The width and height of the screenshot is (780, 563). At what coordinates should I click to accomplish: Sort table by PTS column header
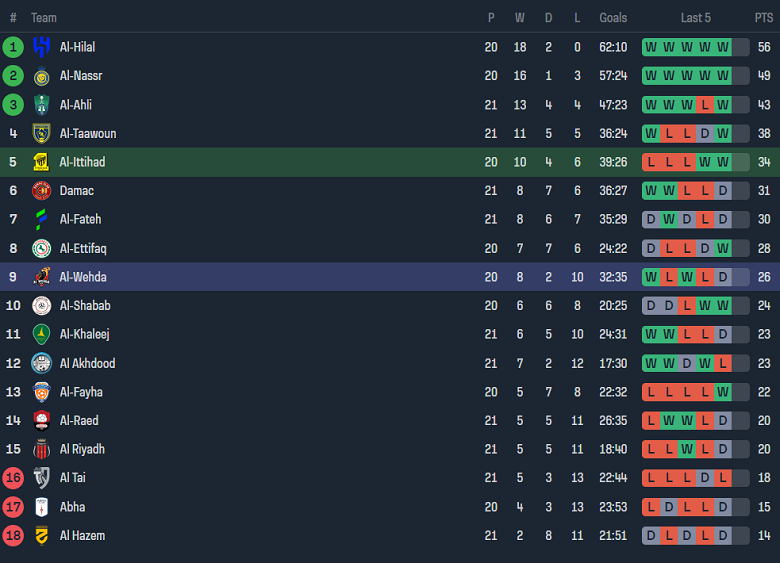764,18
